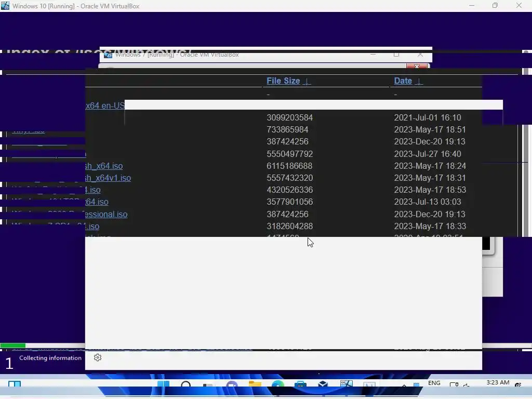The width and height of the screenshot is (532, 399).
Task: Select the date 2023-May-17 18:24
Action: tap(430, 166)
